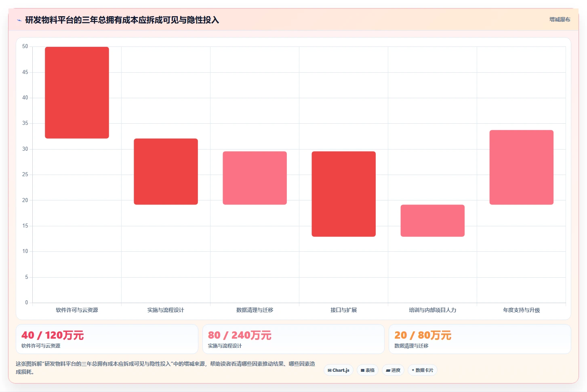
Task: Click x-axis label 软件许可与云资源
Action: pyautogui.click(x=77, y=310)
